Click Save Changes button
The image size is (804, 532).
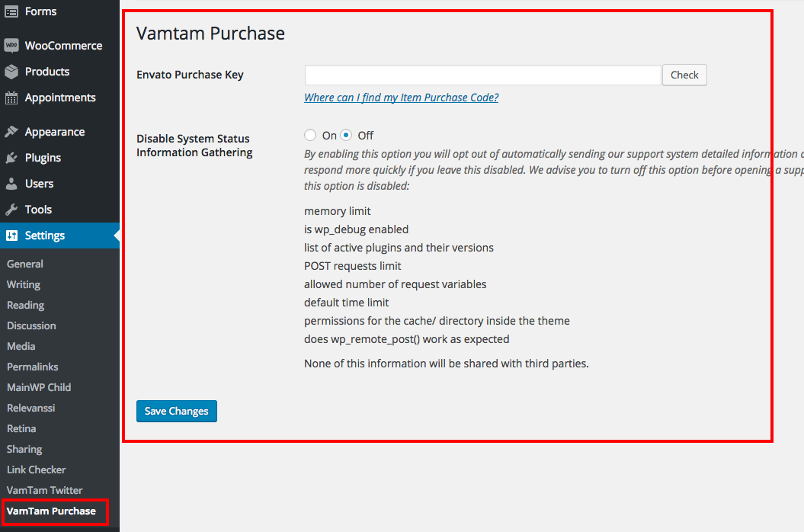point(176,411)
